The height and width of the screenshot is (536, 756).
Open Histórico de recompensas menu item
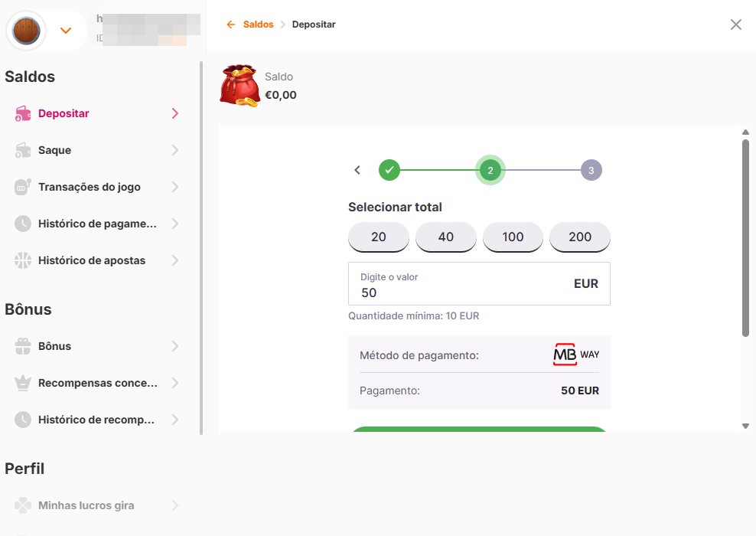97,420
